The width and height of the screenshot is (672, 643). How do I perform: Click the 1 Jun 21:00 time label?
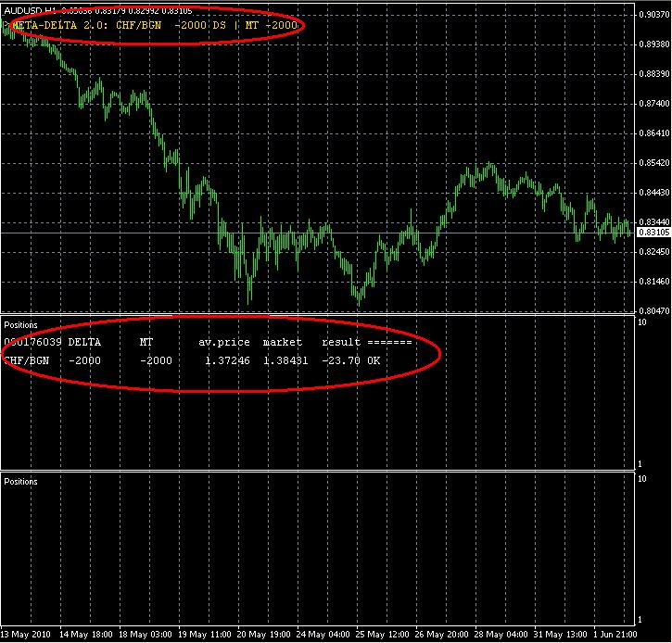pyautogui.click(x=615, y=635)
